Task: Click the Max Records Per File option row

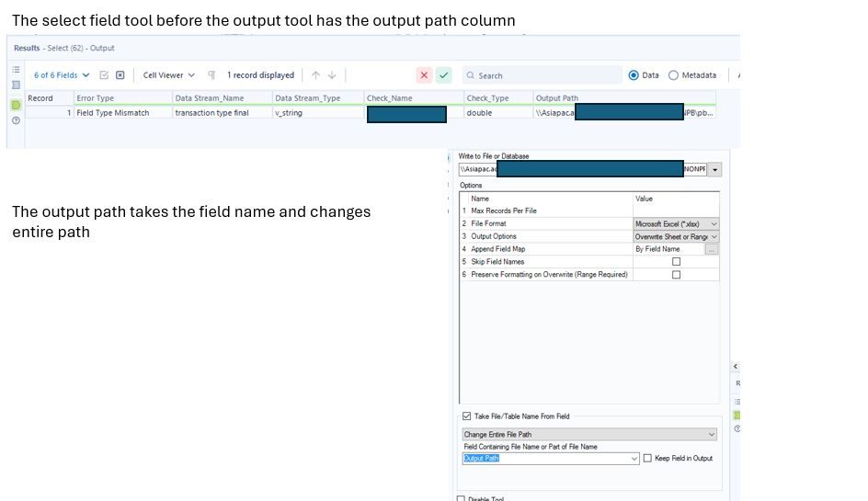Action: point(589,211)
